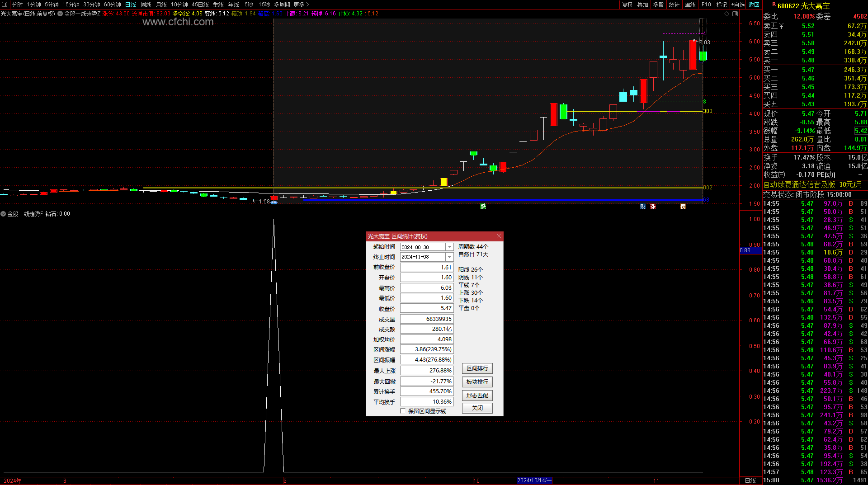The height and width of the screenshot is (485, 868).
Task: Open the 多周期 multi-period view
Action: 282,5
